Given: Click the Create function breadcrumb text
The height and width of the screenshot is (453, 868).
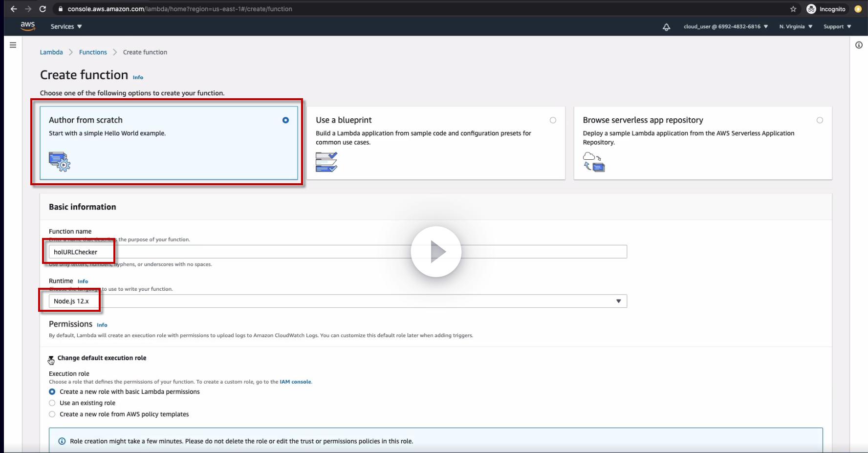Looking at the screenshot, I should coord(145,52).
